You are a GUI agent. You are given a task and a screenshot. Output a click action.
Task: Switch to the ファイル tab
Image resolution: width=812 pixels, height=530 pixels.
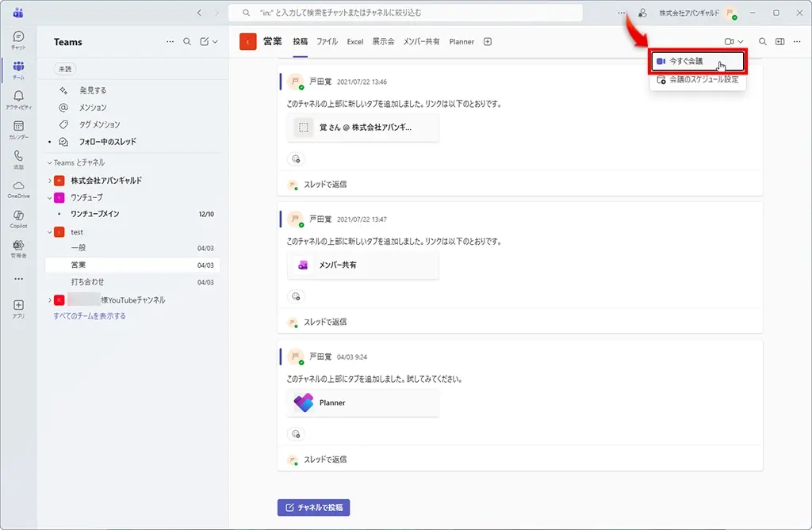tap(326, 41)
